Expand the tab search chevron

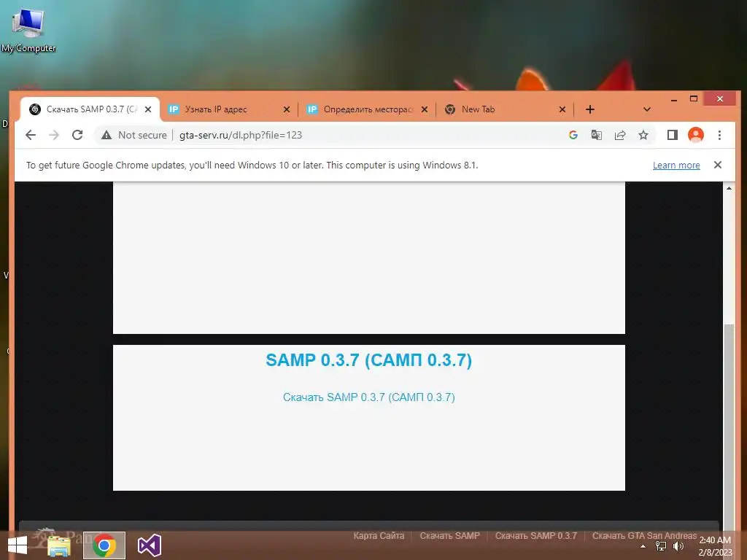pos(646,109)
